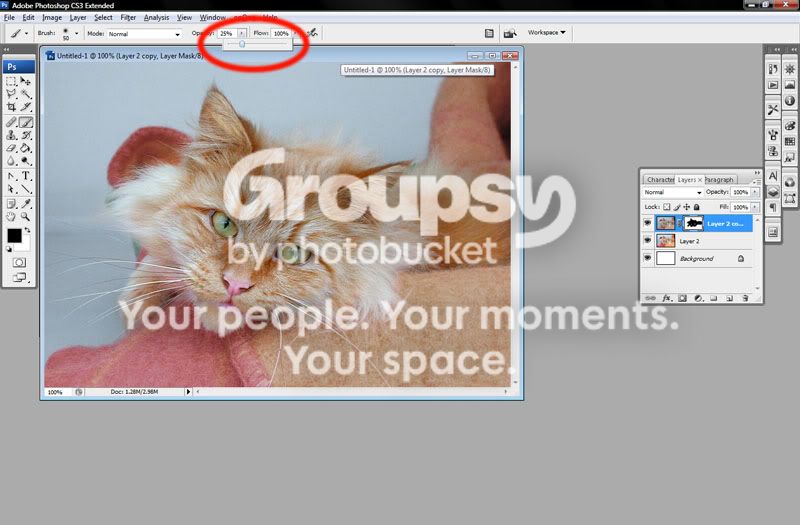Viewport: 800px width, 525px height.
Task: Select the Hand tool
Action: (x=11, y=217)
